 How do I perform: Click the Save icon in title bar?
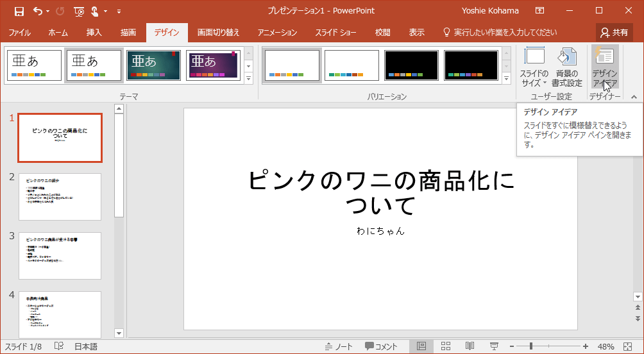[19, 11]
